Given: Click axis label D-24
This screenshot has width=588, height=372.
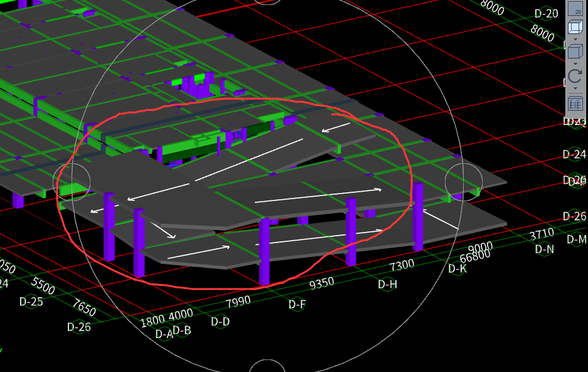Looking at the screenshot, I should click(574, 155).
